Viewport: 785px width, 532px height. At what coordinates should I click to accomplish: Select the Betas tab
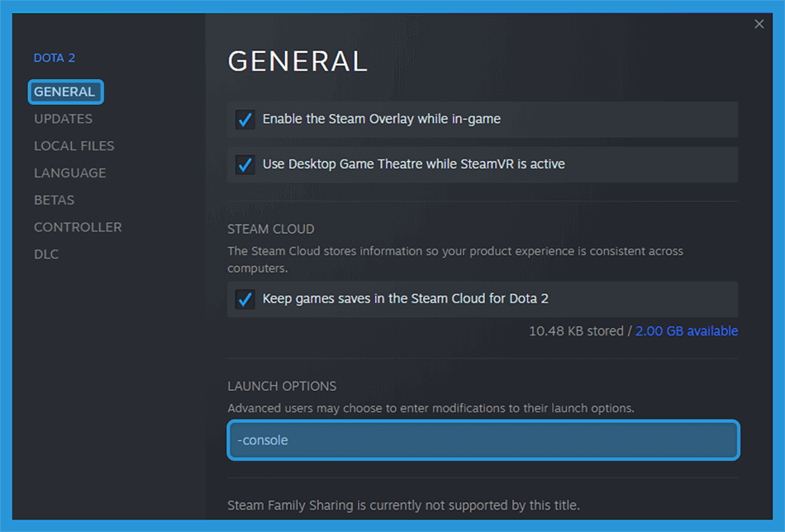[54, 200]
